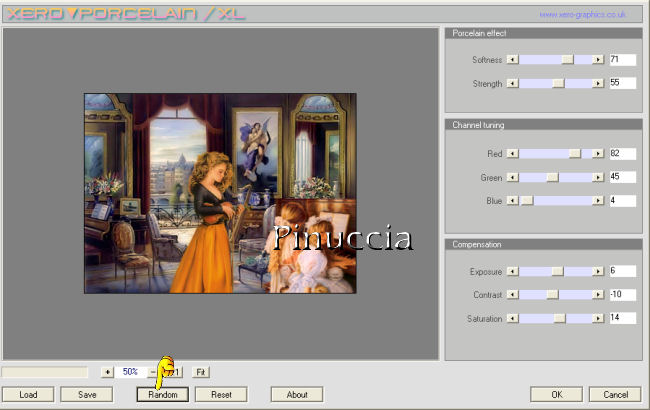Screen dimensions: 650x410
Task: Reset all sliders to defaults
Action: 221,395
